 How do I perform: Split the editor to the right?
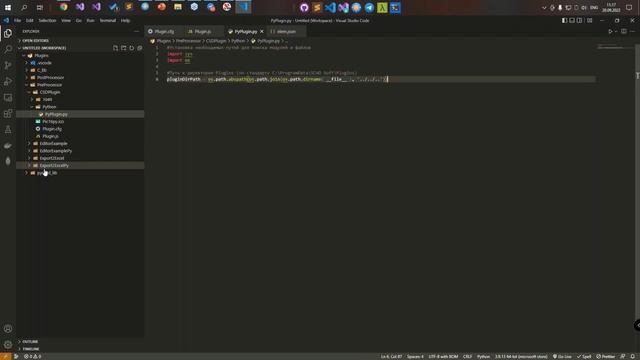[624, 31]
